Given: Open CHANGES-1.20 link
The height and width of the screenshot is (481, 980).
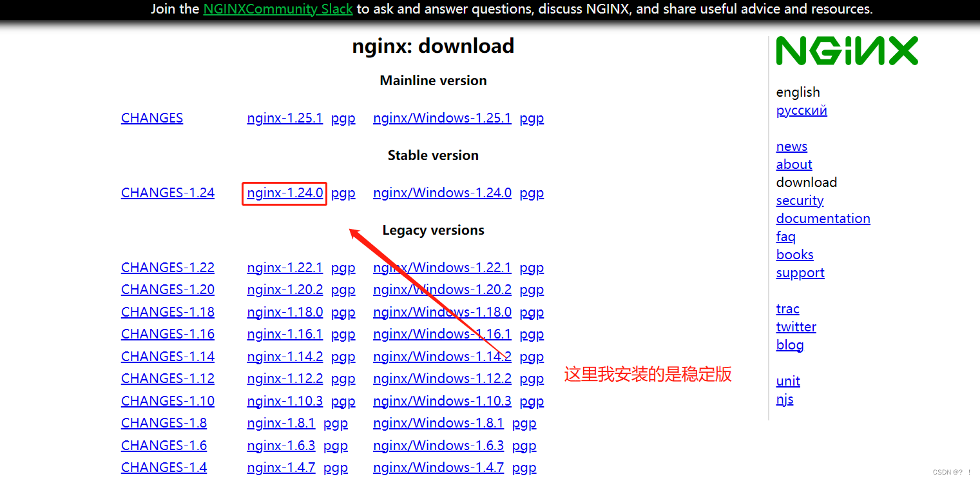Looking at the screenshot, I should [168, 290].
